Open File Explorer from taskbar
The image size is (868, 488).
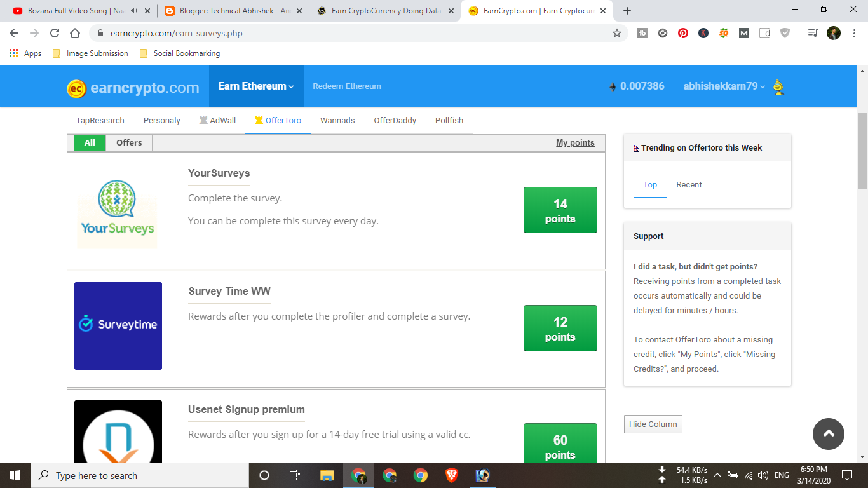point(327,475)
